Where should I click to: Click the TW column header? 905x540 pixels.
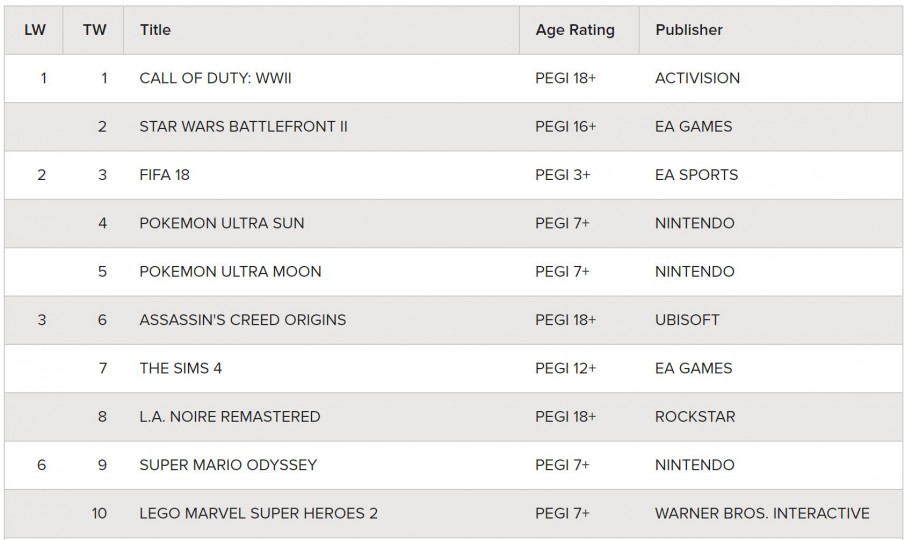tap(94, 30)
